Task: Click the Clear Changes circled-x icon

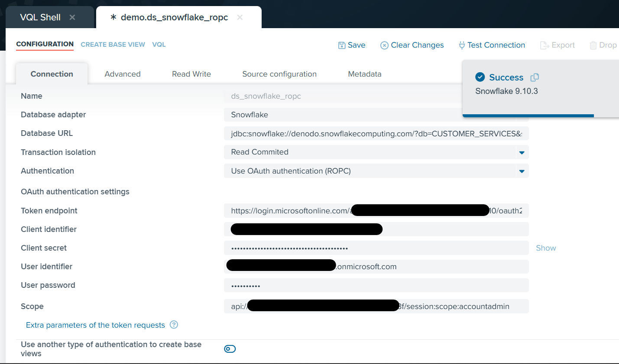Action: click(x=384, y=45)
